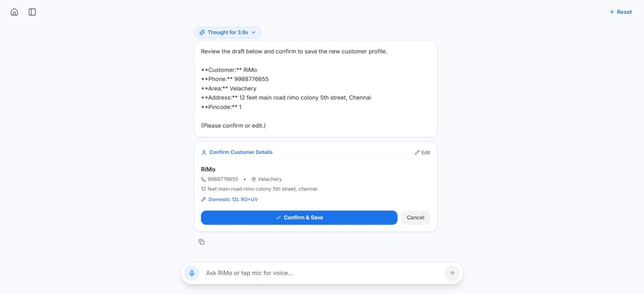Open the Domestic 12L RO+UV link
This screenshot has width=644, height=294.
click(x=233, y=199)
